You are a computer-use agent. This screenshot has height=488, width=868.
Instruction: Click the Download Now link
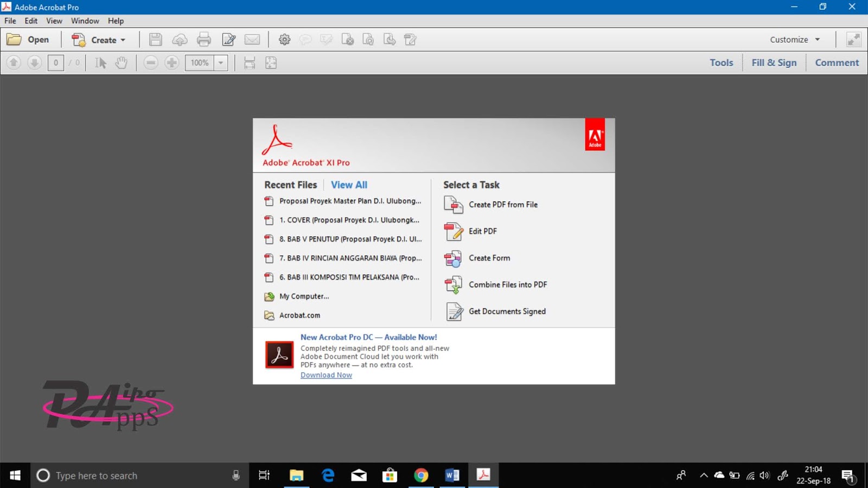click(326, 375)
